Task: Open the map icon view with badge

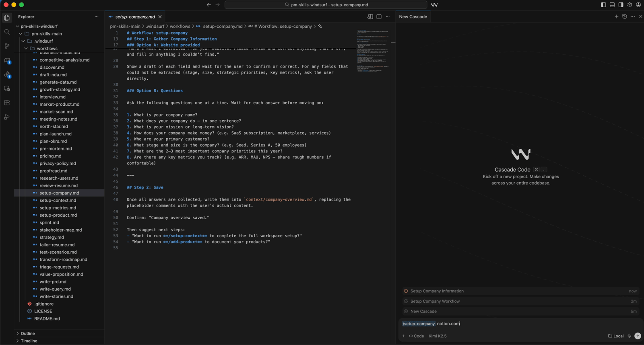Action: [7, 61]
